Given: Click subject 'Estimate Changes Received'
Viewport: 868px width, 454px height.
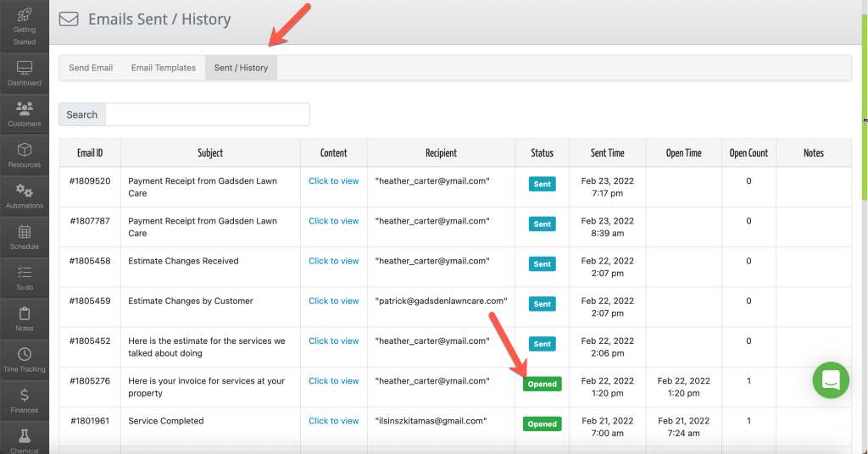Looking at the screenshot, I should 183,260.
